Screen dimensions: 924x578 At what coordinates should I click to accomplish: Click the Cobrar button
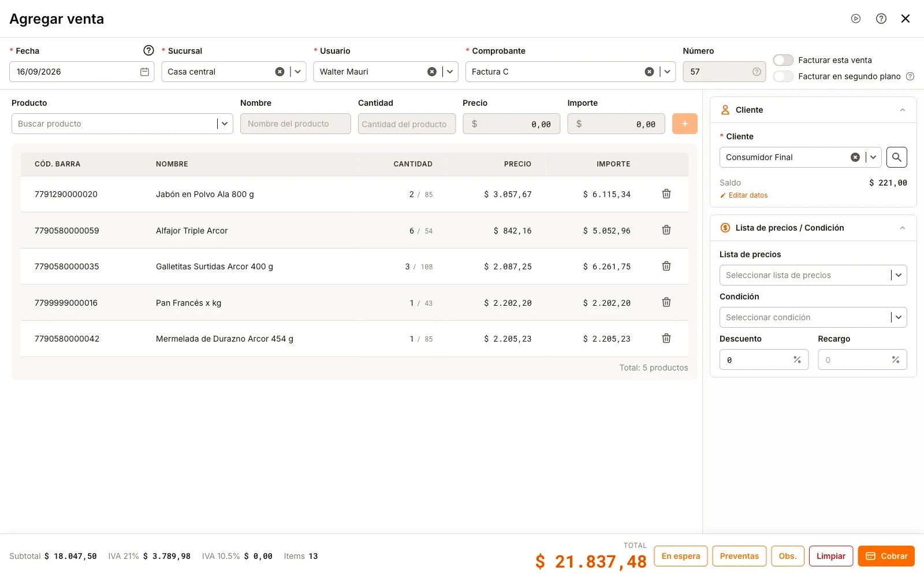coord(886,556)
